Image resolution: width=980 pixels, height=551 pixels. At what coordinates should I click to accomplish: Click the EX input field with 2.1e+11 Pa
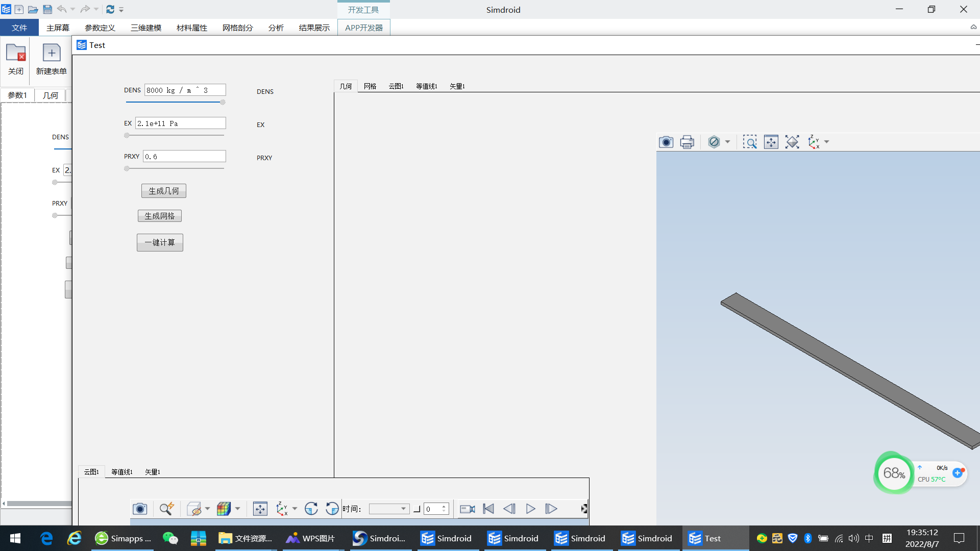180,123
